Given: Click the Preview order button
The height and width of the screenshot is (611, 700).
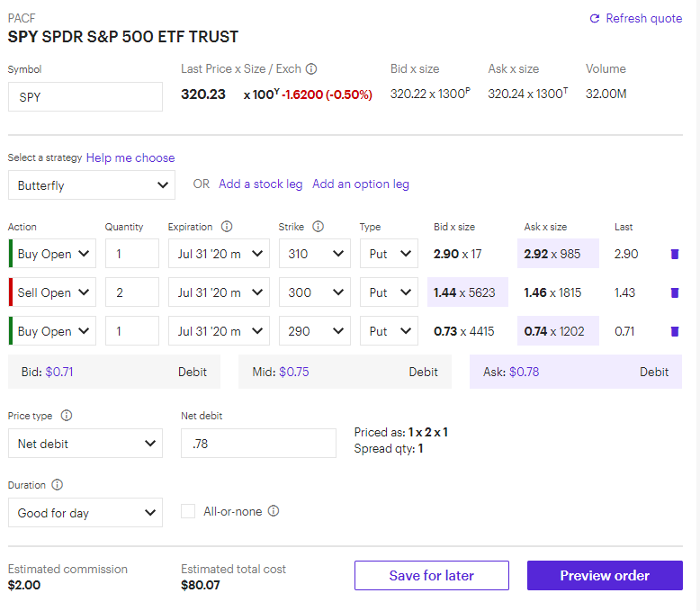Looking at the screenshot, I should coord(605,576).
